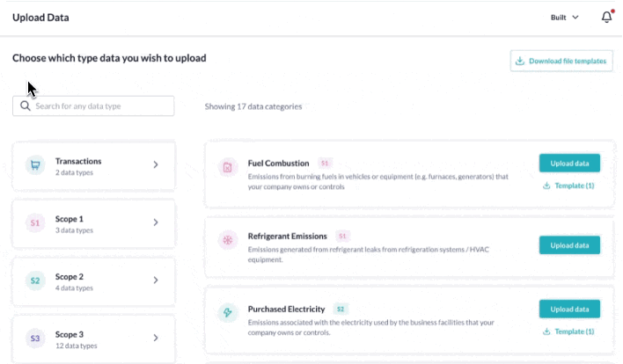
Task: Expand the Scope 1 category chevron
Action: coord(156,222)
